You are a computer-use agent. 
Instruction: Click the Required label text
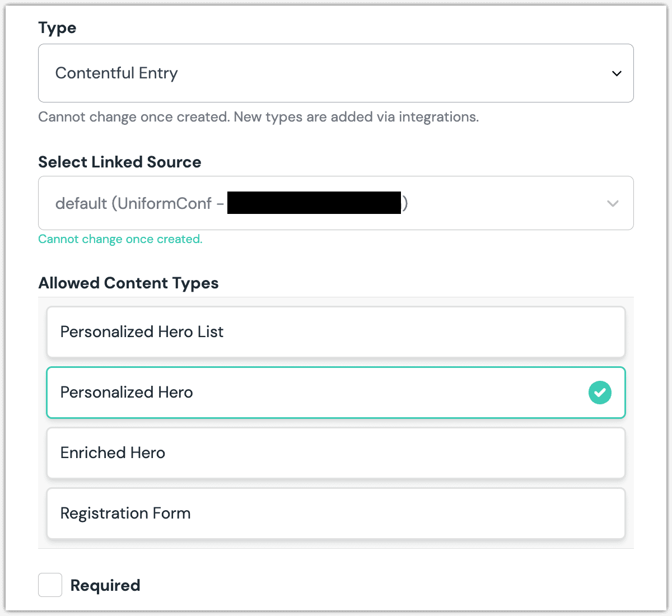(105, 585)
